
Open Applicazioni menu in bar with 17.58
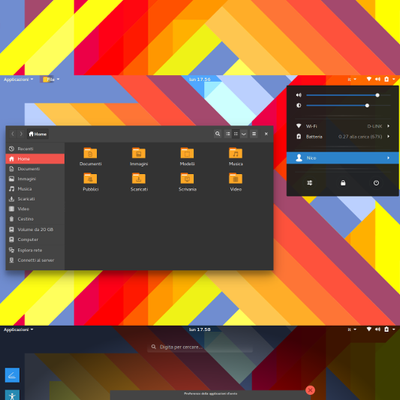coord(18,329)
